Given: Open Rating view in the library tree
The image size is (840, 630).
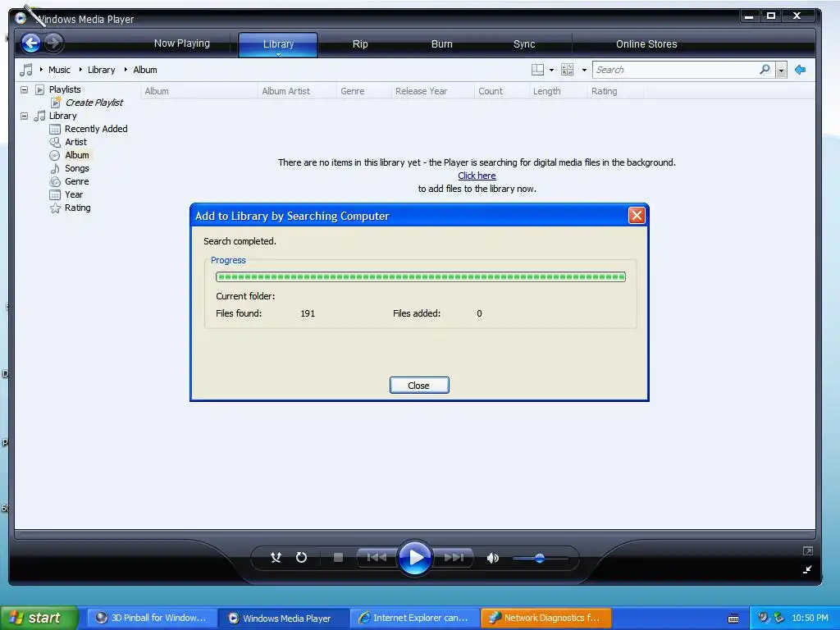Looking at the screenshot, I should 77,208.
